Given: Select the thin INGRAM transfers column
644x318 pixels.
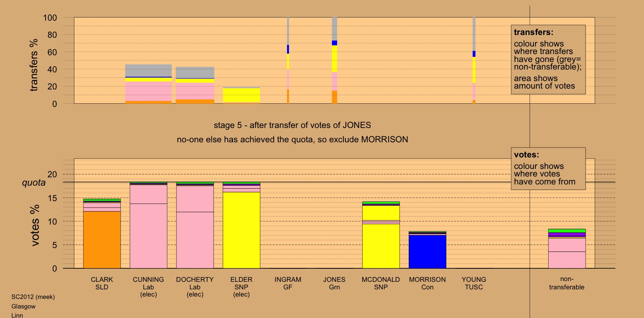Looking at the screenshot, I should click(288, 60).
